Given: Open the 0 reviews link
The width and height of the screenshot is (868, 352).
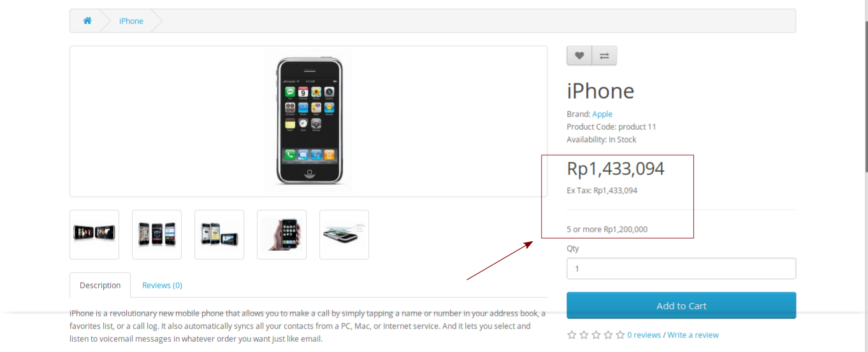Looking at the screenshot, I should [644, 335].
